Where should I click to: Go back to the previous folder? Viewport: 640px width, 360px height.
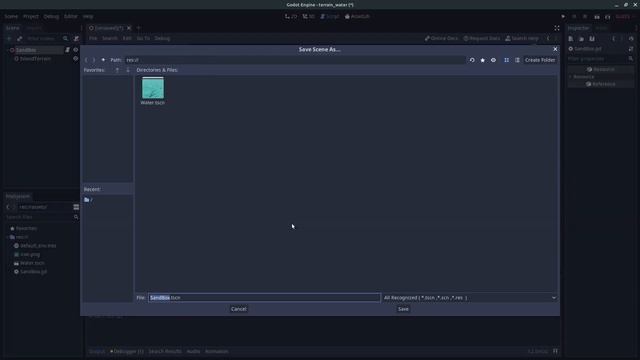point(86,60)
